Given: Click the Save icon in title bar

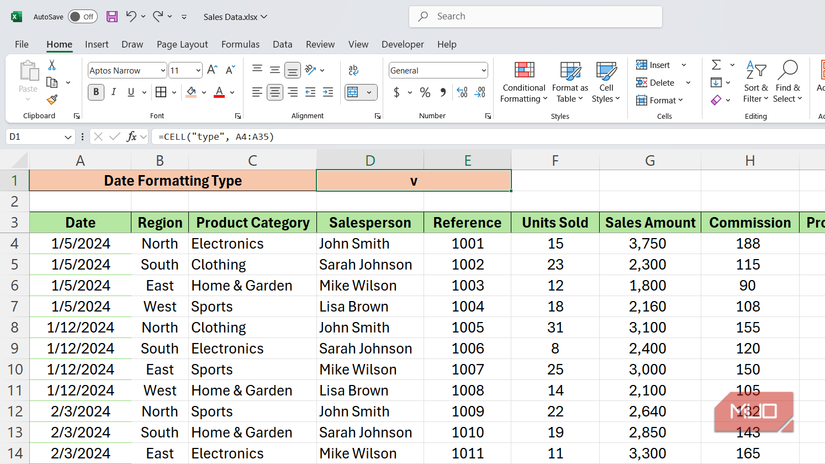Looking at the screenshot, I should point(112,16).
